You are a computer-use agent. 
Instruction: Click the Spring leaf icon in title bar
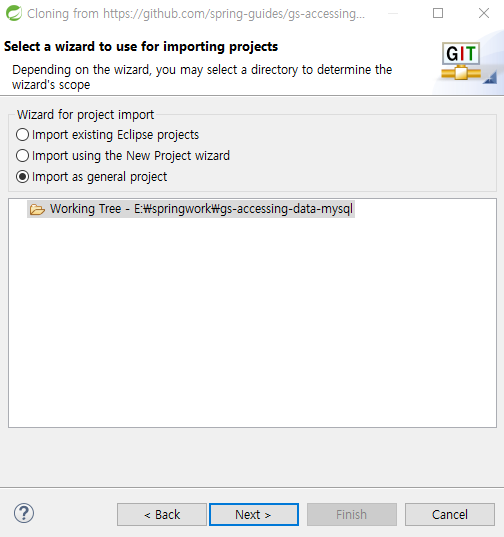(x=14, y=13)
